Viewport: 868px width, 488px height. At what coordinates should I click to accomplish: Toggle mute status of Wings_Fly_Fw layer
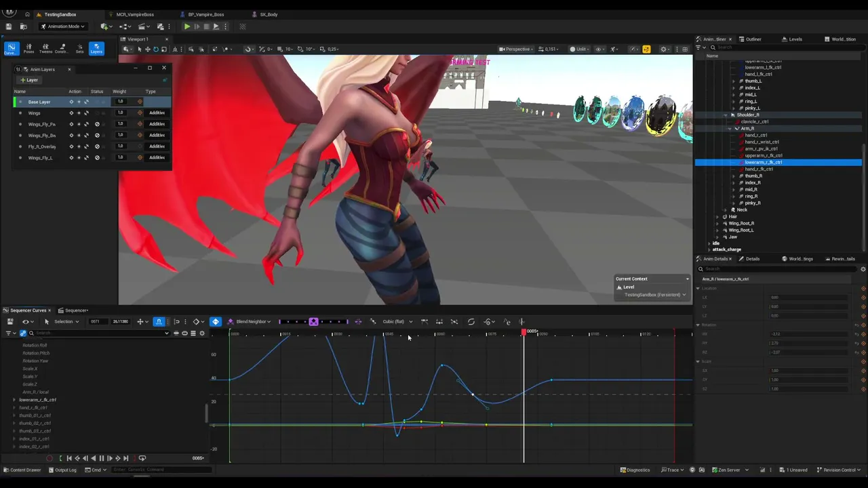point(97,124)
